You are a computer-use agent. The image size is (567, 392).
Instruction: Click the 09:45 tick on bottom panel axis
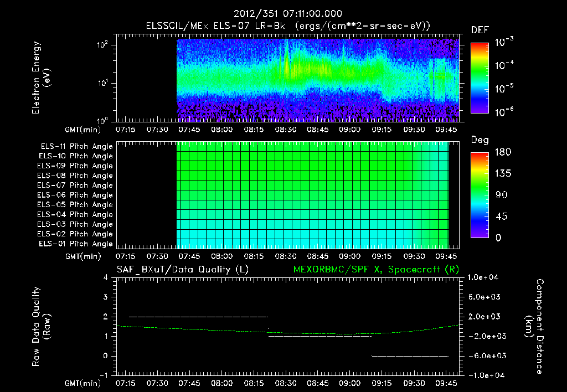[x=446, y=383]
